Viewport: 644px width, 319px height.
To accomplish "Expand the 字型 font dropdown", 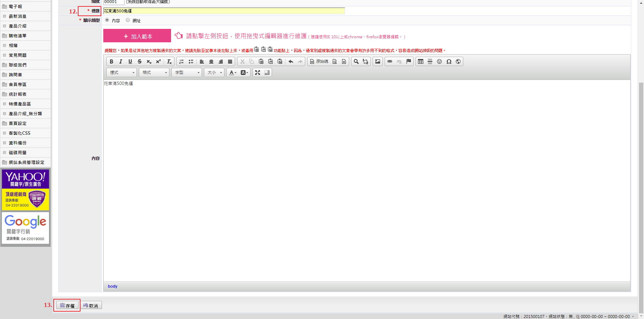I will tap(186, 73).
